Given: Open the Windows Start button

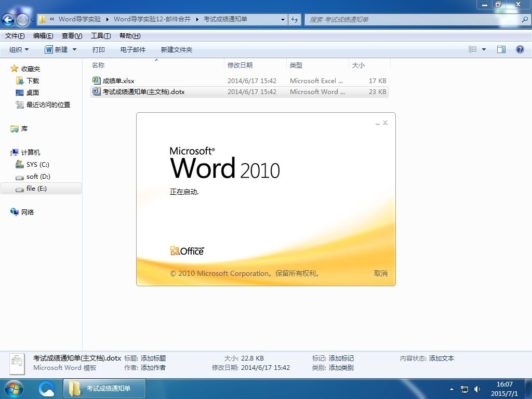Looking at the screenshot, I should [x=14, y=389].
